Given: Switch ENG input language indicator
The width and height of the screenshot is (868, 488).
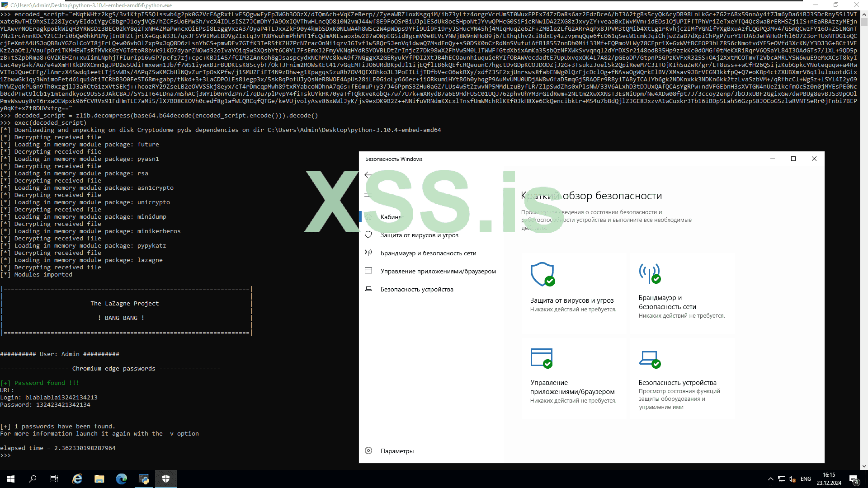Looking at the screenshot, I should pos(806,479).
